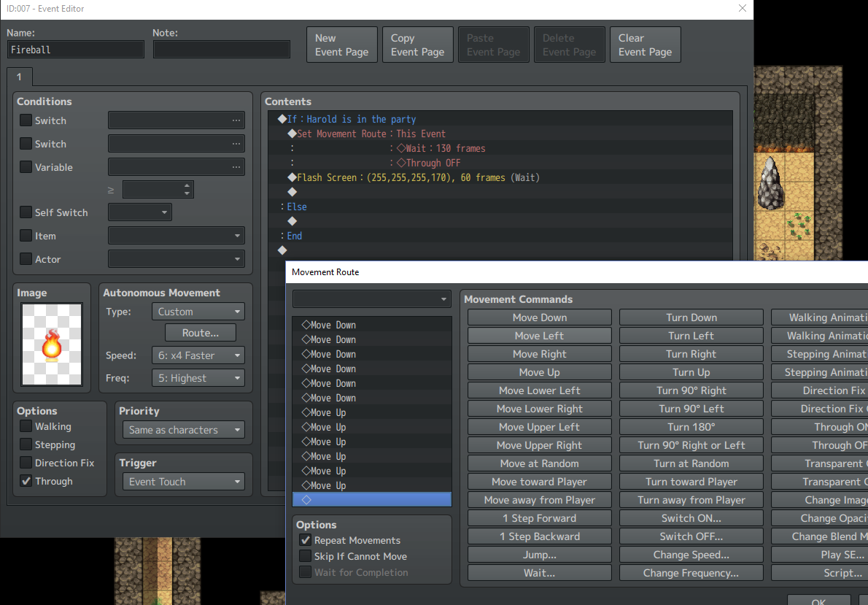Click Move away from Player button
This screenshot has width=868, height=605.
(x=539, y=500)
